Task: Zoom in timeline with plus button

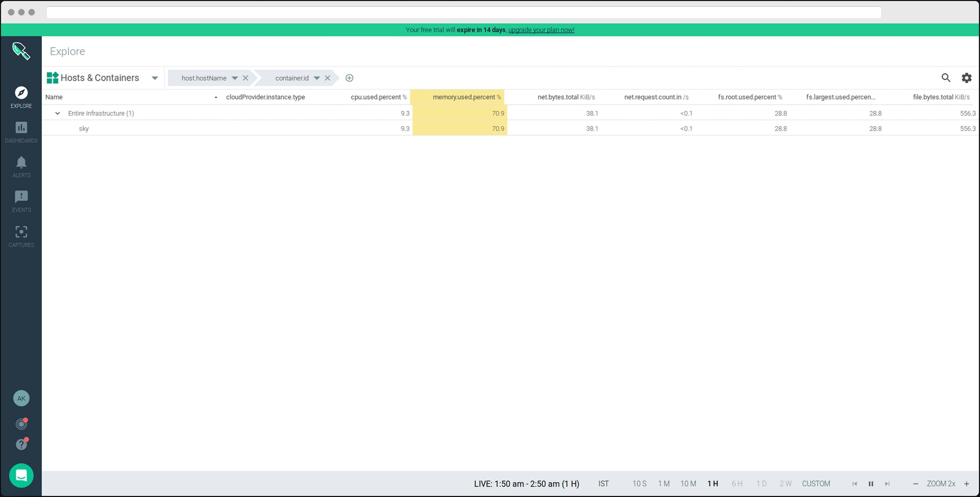Action: (x=966, y=484)
